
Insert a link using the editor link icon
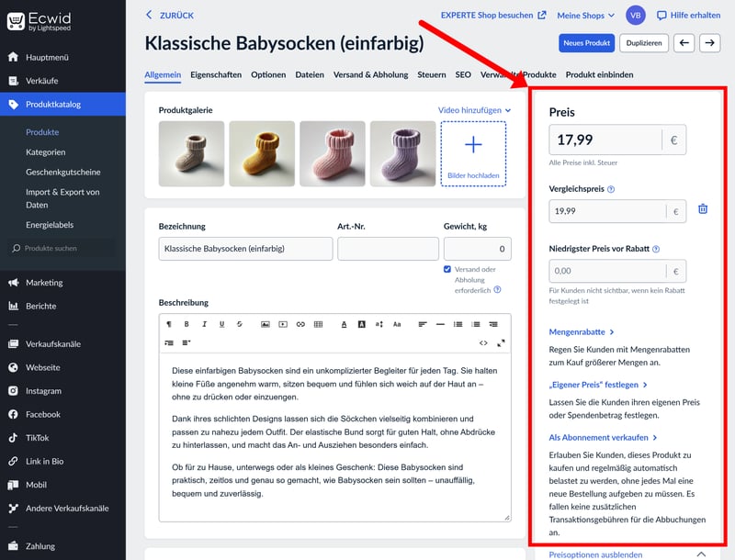[x=300, y=324]
